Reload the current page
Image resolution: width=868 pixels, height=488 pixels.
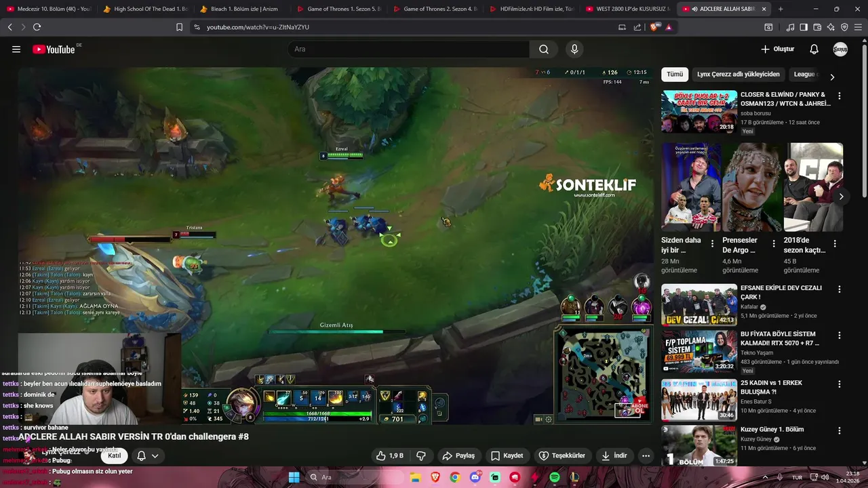pos(37,27)
